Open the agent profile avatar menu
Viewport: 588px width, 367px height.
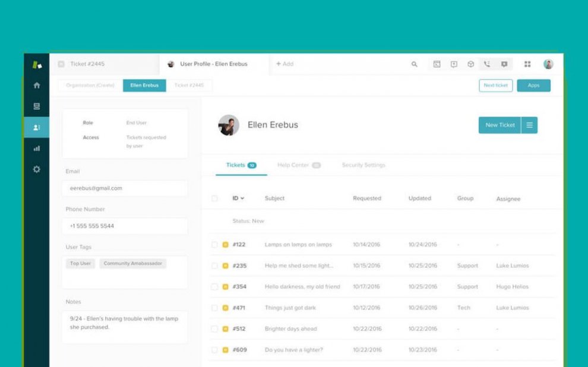click(548, 64)
